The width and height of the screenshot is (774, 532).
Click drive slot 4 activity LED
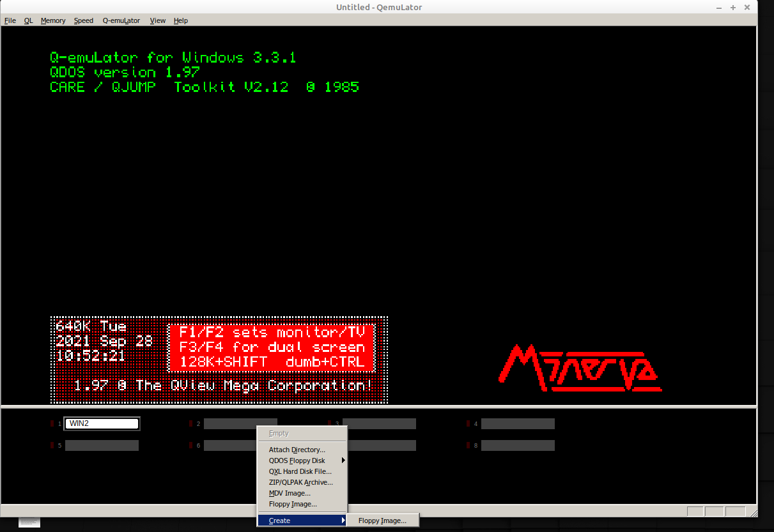[468, 423]
